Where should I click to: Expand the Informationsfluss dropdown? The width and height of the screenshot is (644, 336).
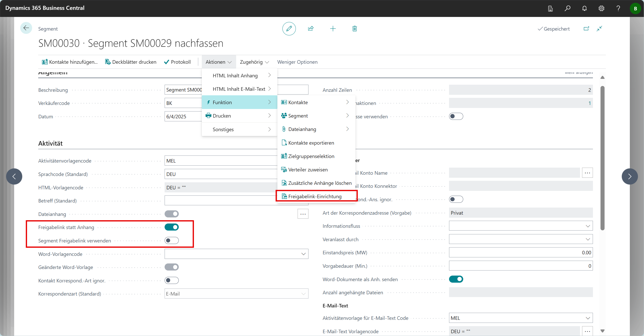(588, 226)
